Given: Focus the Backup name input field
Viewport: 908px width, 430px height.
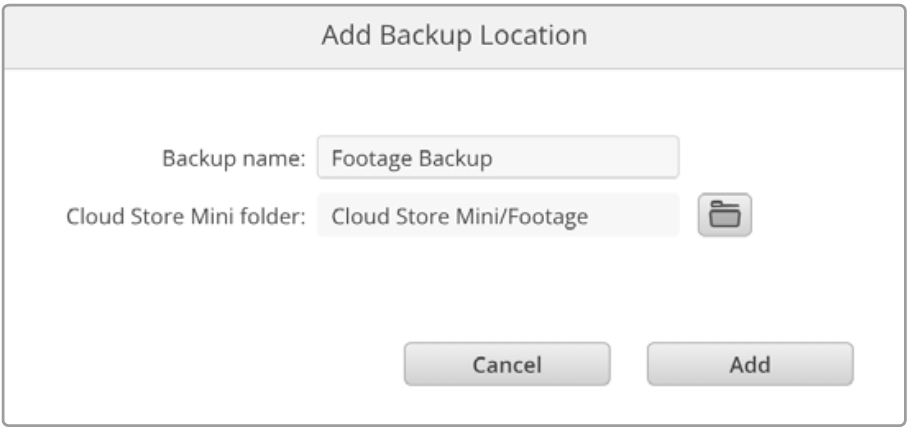Looking at the screenshot, I should pyautogui.click(x=498, y=157).
